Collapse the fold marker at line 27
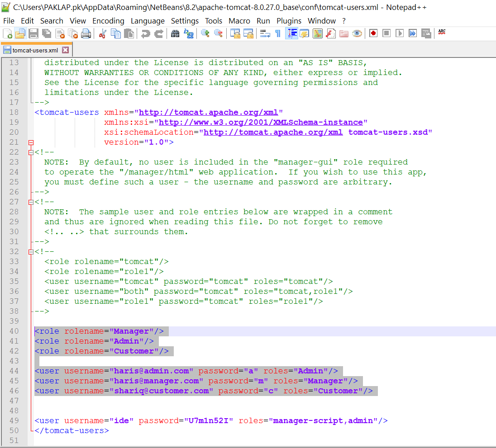 point(31,202)
